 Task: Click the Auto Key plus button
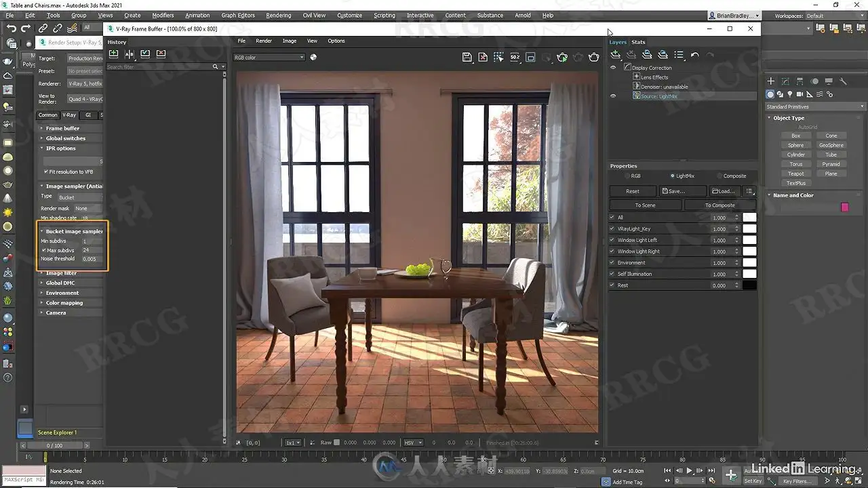(730, 474)
